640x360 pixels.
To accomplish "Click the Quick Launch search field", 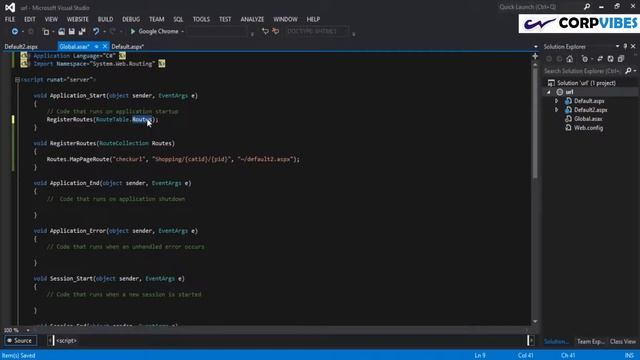I will (539, 7).
